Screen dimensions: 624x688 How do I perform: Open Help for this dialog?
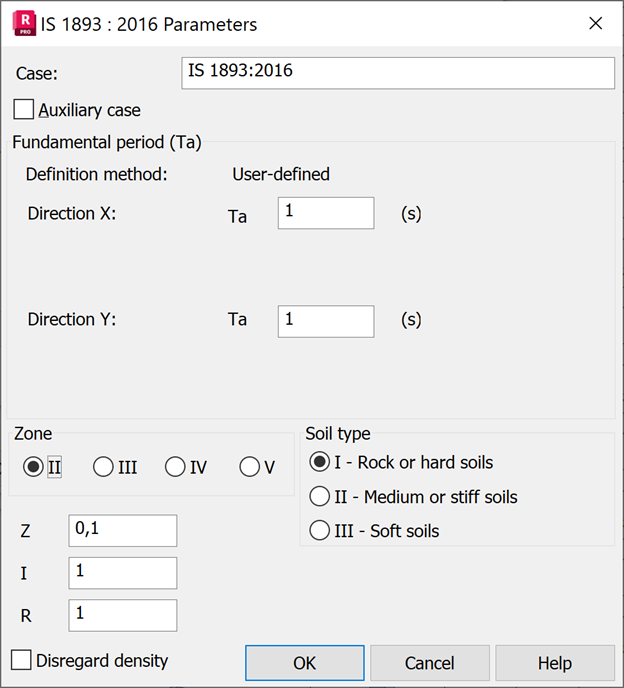tap(554, 663)
